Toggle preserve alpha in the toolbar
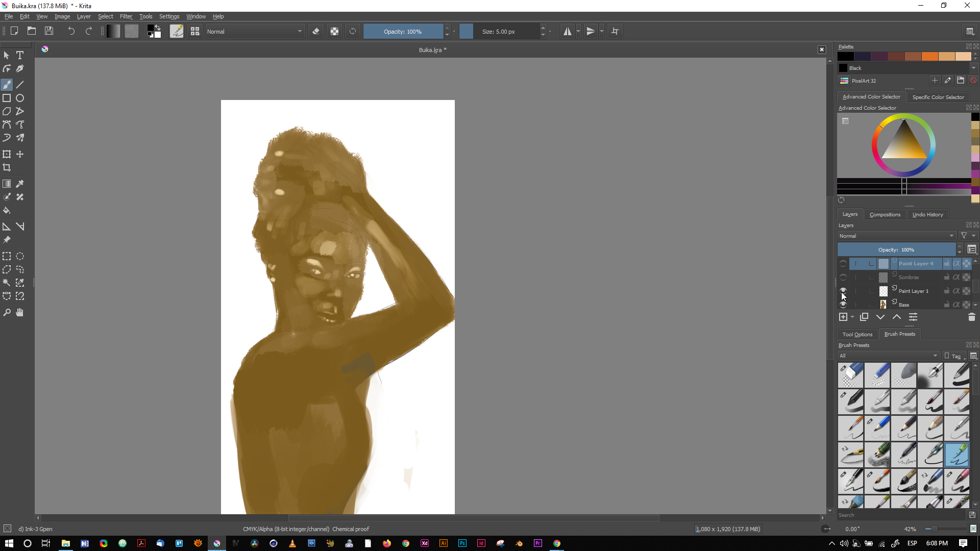 [334, 31]
